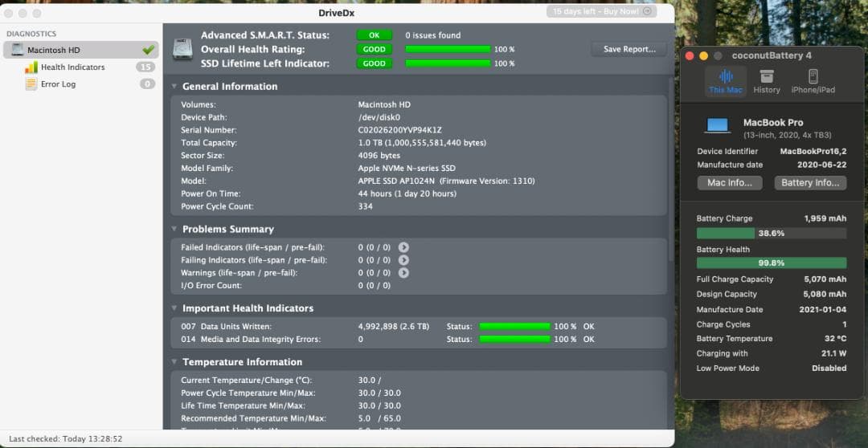The image size is (868, 448).
Task: Click the green checkmark next to Macintosh HD
Action: point(148,50)
